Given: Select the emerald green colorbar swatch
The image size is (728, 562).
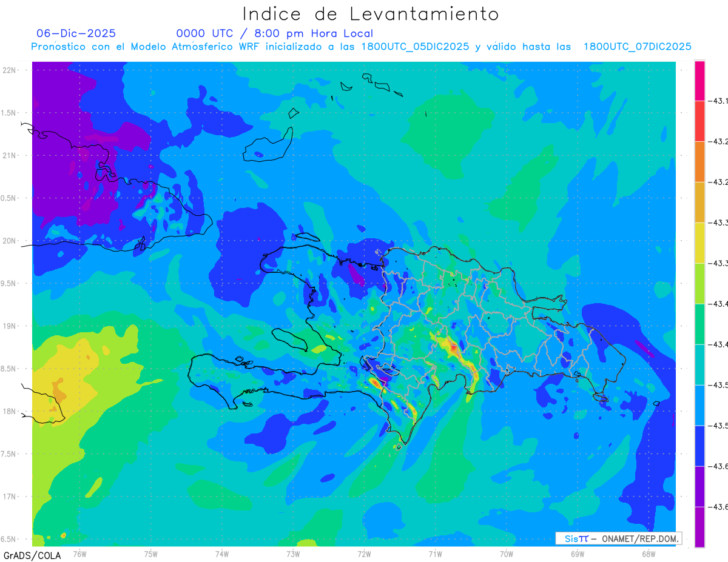Looking at the screenshot, I should tap(699, 324).
